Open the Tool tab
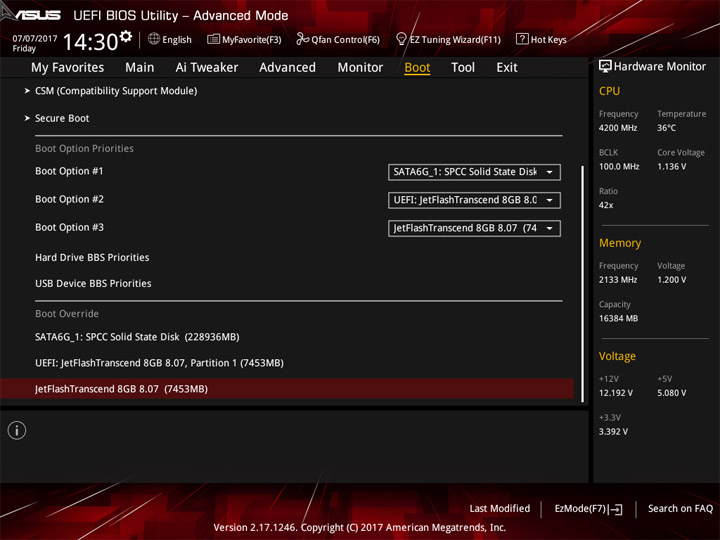The height and width of the screenshot is (540, 720). pos(463,68)
